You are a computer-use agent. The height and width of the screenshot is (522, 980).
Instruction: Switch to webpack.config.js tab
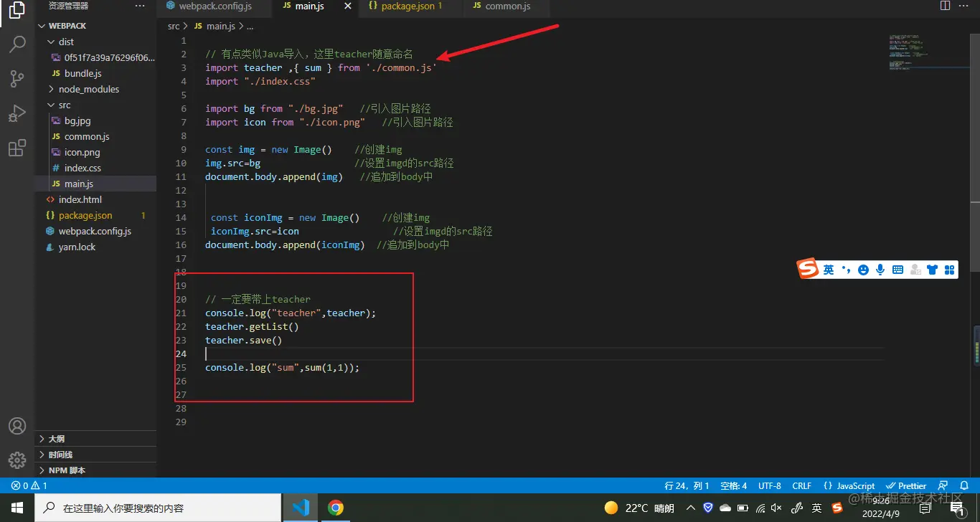[x=215, y=6]
